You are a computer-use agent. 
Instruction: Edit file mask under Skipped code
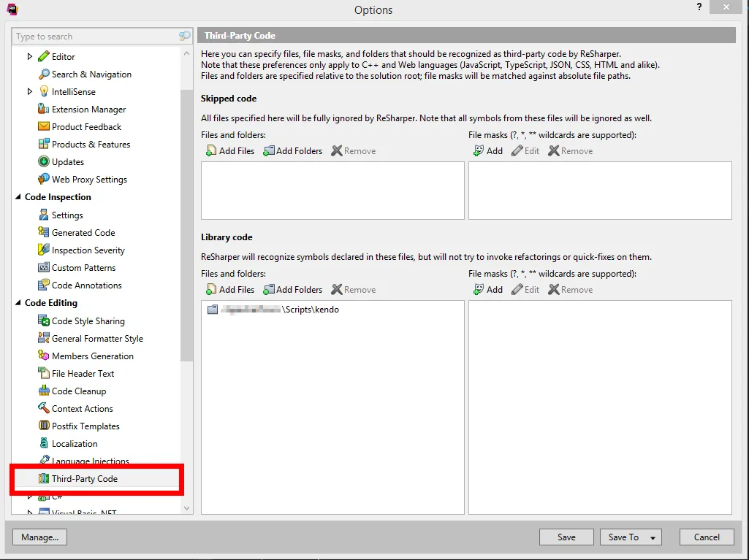(x=525, y=151)
